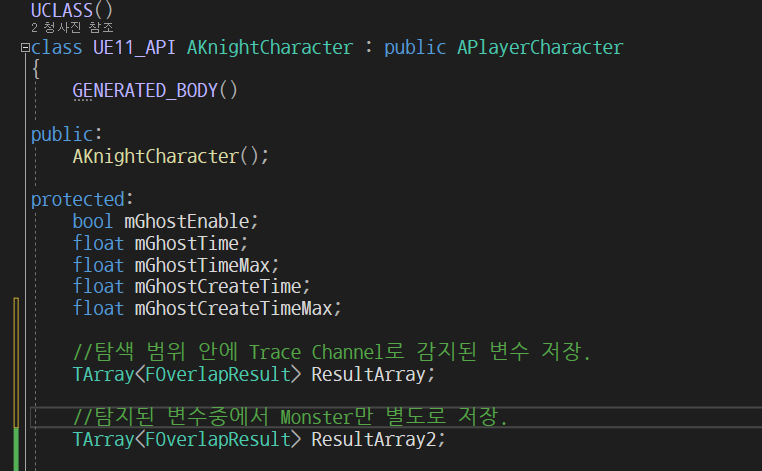The height and width of the screenshot is (471, 762).
Task: Click the protected access specifier
Action: pyautogui.click(x=78, y=200)
